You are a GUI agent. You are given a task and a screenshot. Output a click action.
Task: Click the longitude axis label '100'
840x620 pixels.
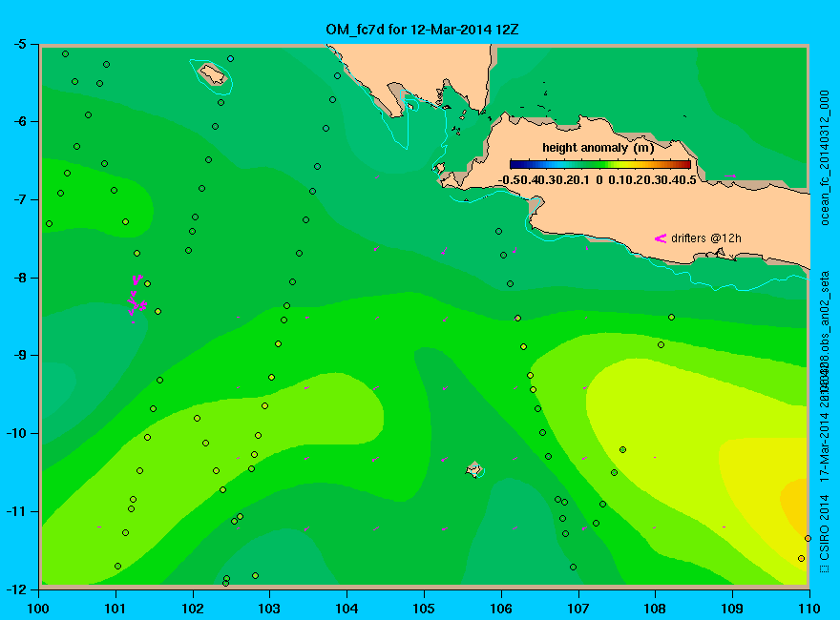(x=38, y=609)
